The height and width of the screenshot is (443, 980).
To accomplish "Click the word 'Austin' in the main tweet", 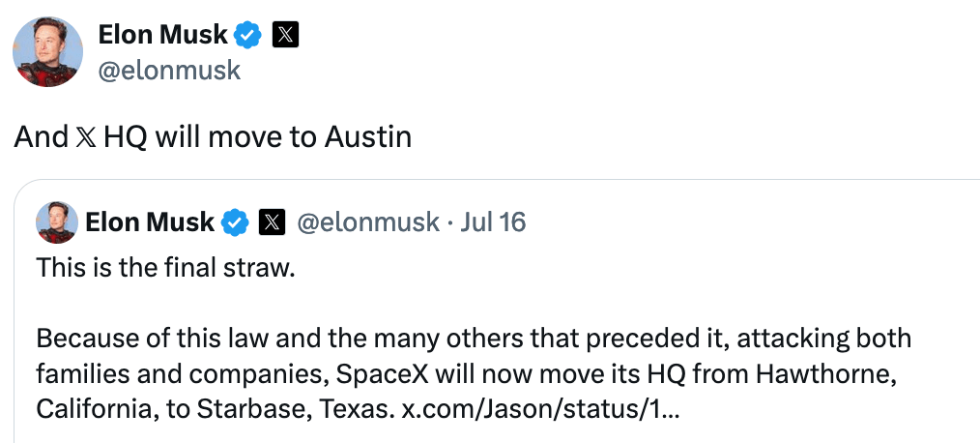I will click(x=366, y=137).
